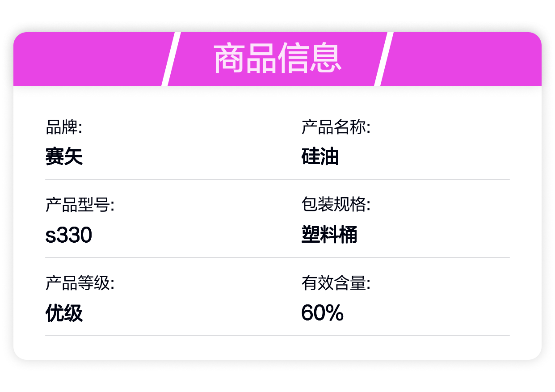This screenshot has width=555, height=392.
Task: Select the 产品型号 label
Action: coord(80,205)
